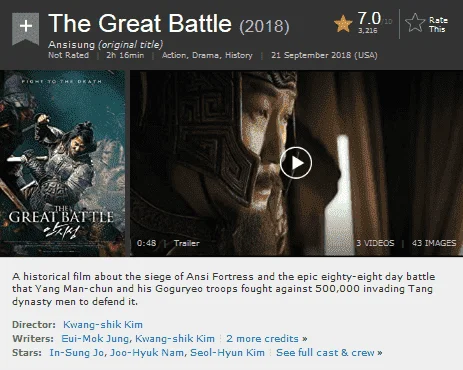Play the trailer with the play button
463x370 pixels.
[x=296, y=163]
